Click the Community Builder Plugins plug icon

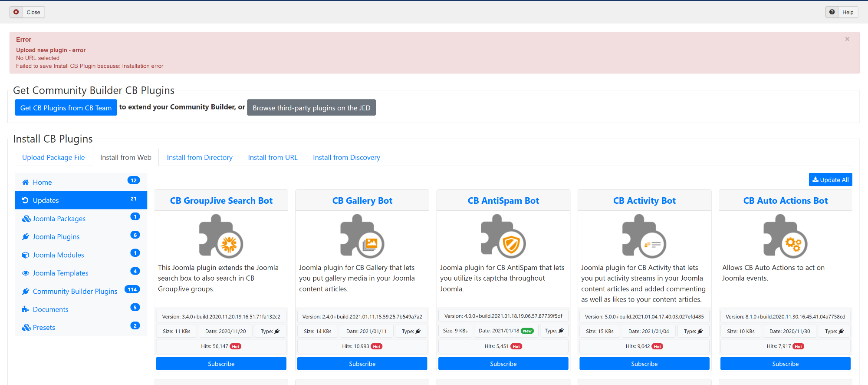(x=26, y=291)
